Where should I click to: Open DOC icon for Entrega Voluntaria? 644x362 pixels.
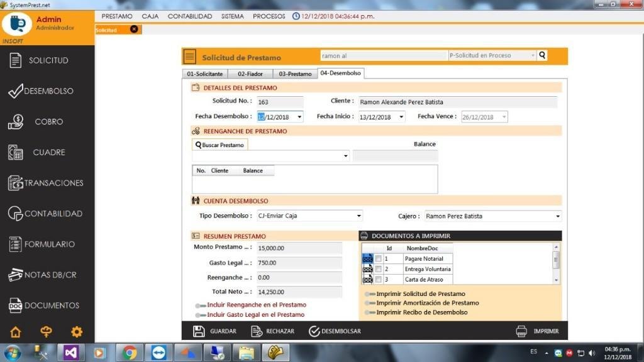[367, 269]
